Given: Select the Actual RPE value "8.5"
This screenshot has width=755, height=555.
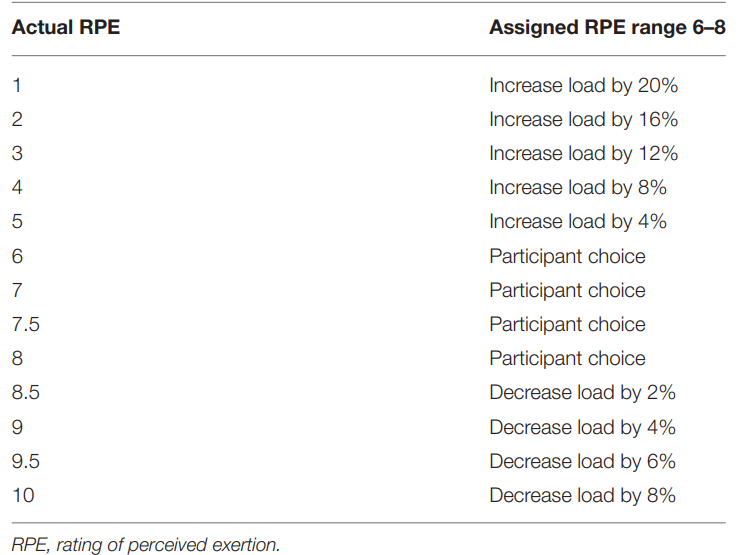Looking at the screenshot, I should [x=25, y=393].
